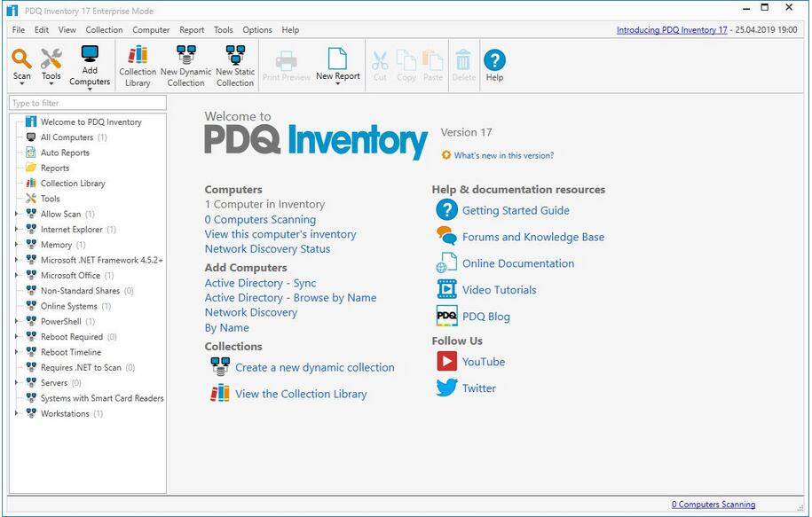This screenshot has height=517, width=812.
Task: Expand the Memory collection node
Action: 17,244
